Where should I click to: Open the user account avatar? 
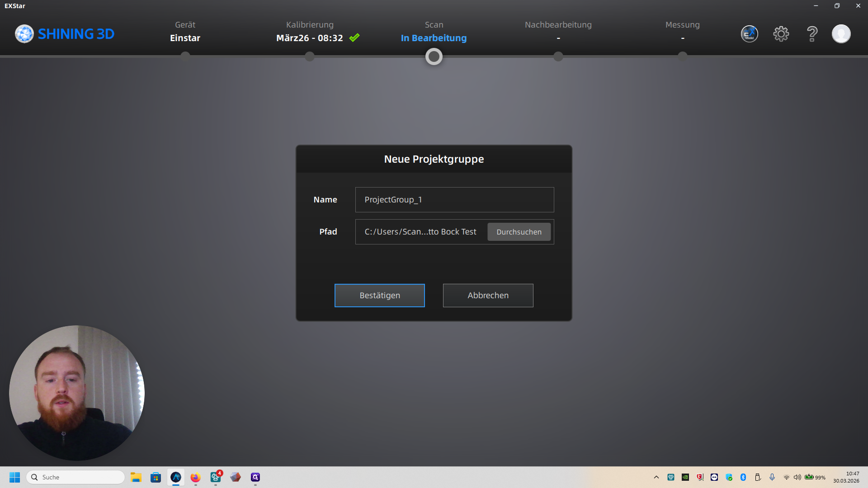pos(841,34)
